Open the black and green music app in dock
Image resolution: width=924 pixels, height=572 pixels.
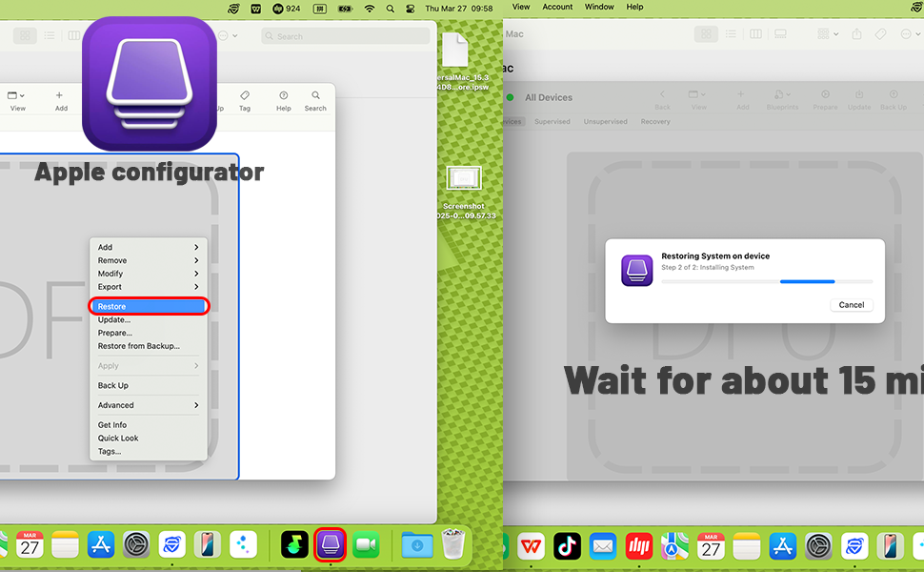point(294,544)
